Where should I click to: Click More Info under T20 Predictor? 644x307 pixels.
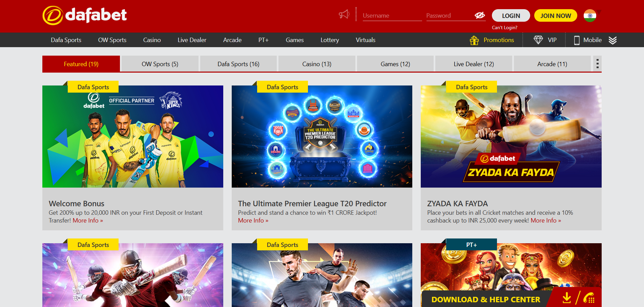253,220
